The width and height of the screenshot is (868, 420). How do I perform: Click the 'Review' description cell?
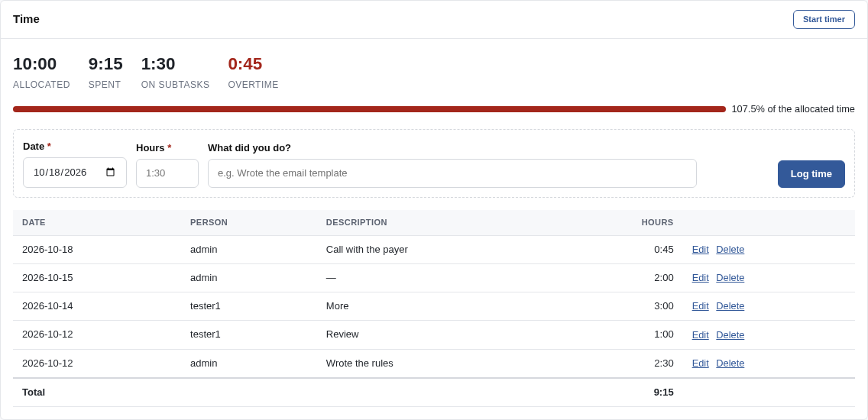click(x=342, y=334)
